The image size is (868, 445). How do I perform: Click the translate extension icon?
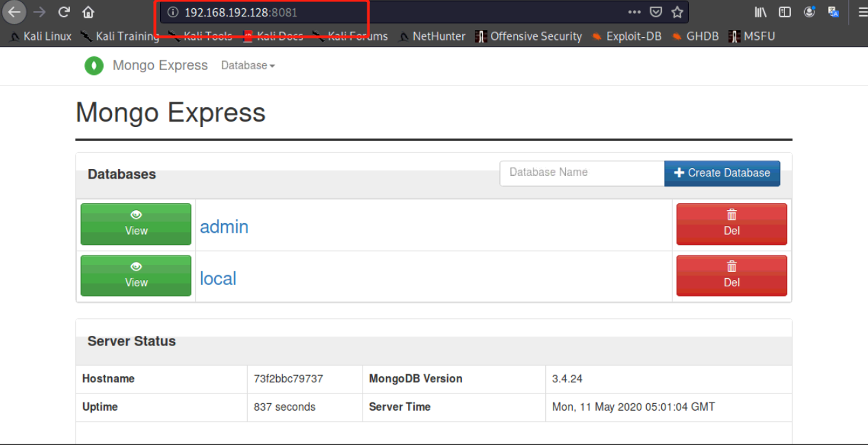pos(834,12)
